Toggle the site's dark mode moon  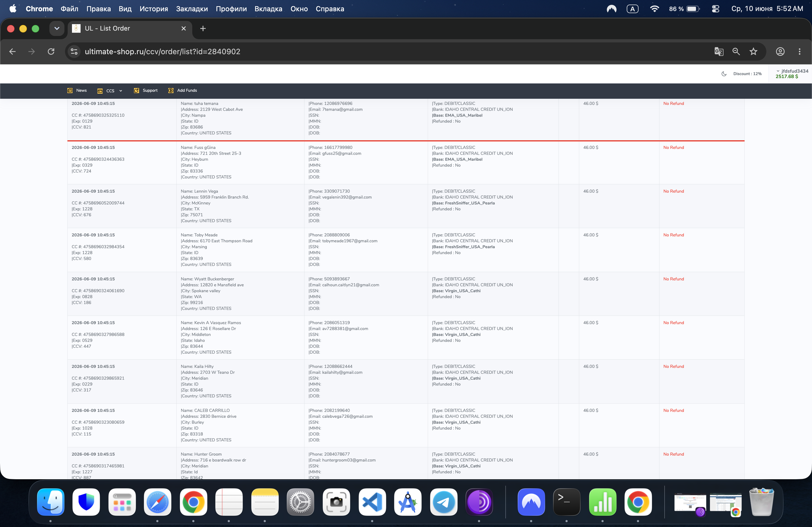click(724, 74)
